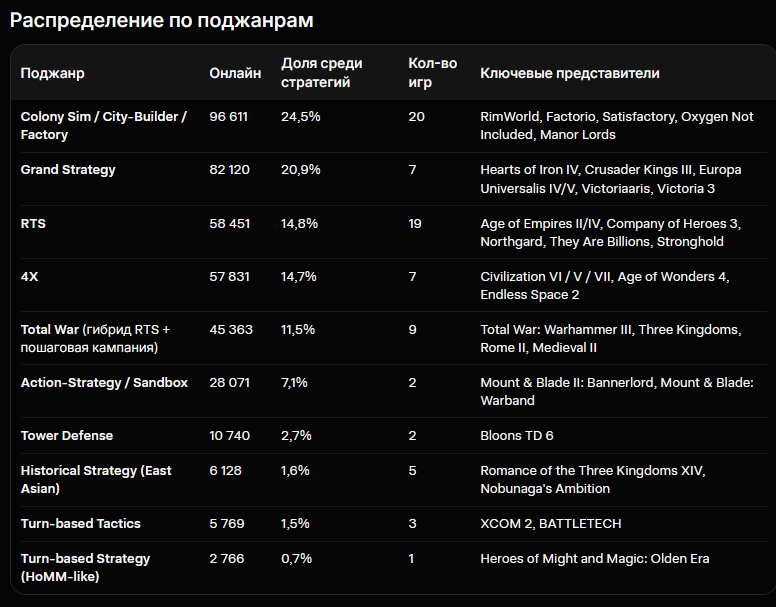Select the 'Action-Strategy / Sandbox' cell
Screen dimensions: 776x607
pyautogui.click(x=104, y=382)
